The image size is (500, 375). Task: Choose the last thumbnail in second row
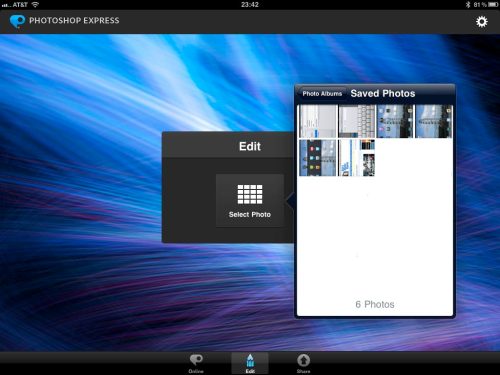pyautogui.click(x=357, y=158)
